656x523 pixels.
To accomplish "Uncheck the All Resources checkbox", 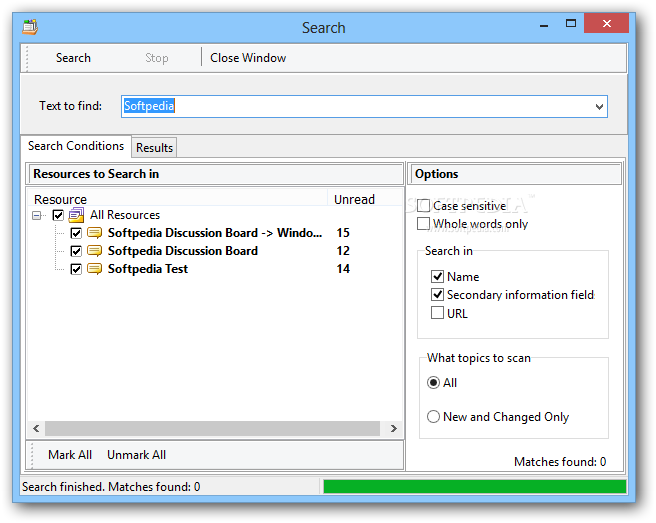I will tap(58, 215).
